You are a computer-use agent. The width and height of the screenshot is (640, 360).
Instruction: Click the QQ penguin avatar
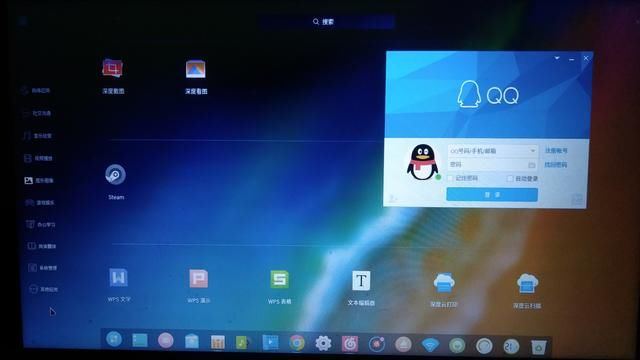[x=423, y=162]
